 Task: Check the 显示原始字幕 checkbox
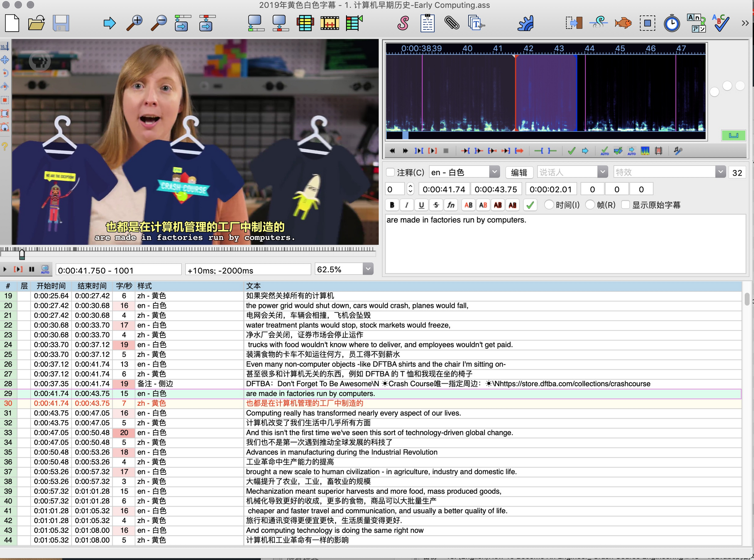pos(625,205)
